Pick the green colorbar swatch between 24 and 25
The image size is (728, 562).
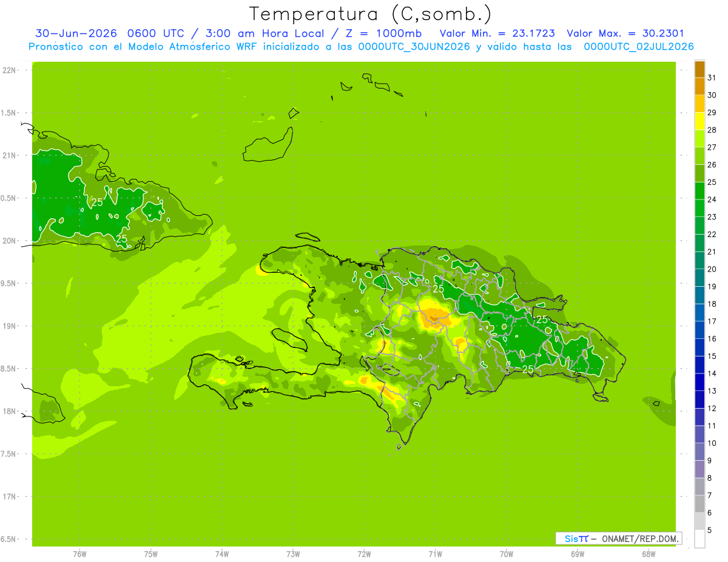699,191
